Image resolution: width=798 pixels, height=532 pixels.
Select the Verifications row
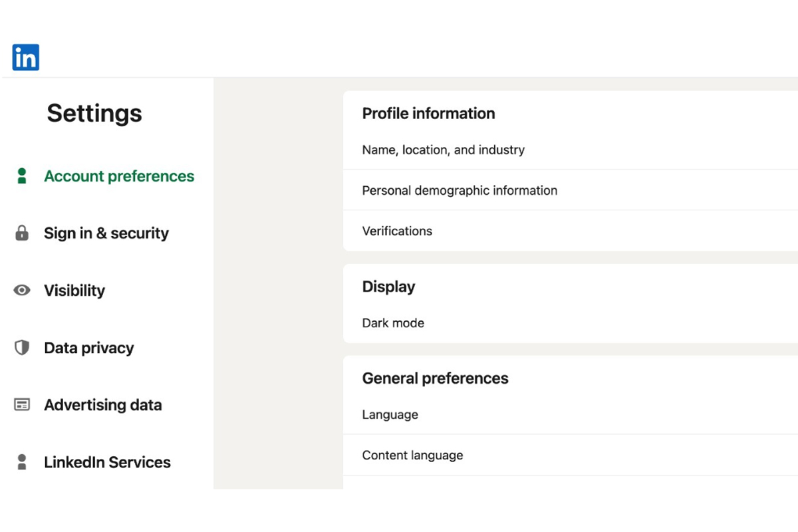(397, 231)
